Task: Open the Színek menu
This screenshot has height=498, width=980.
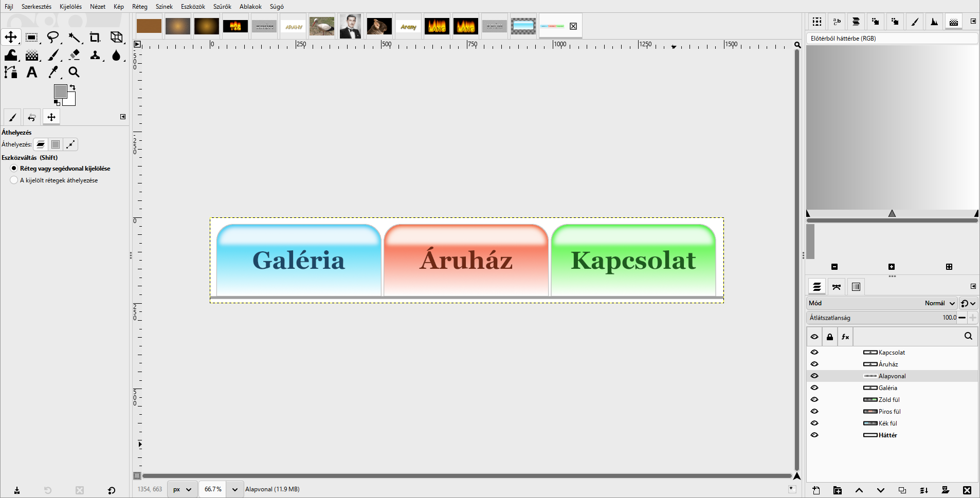Action: click(164, 7)
